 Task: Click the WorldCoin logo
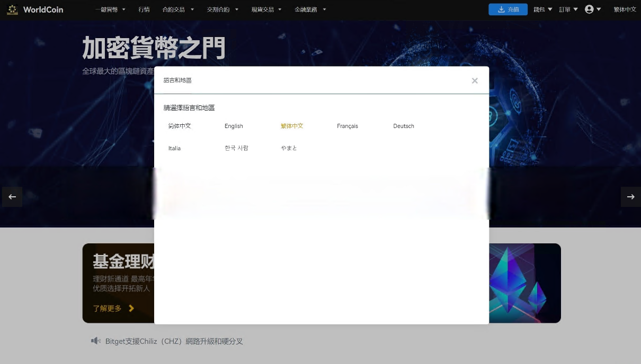34,9
